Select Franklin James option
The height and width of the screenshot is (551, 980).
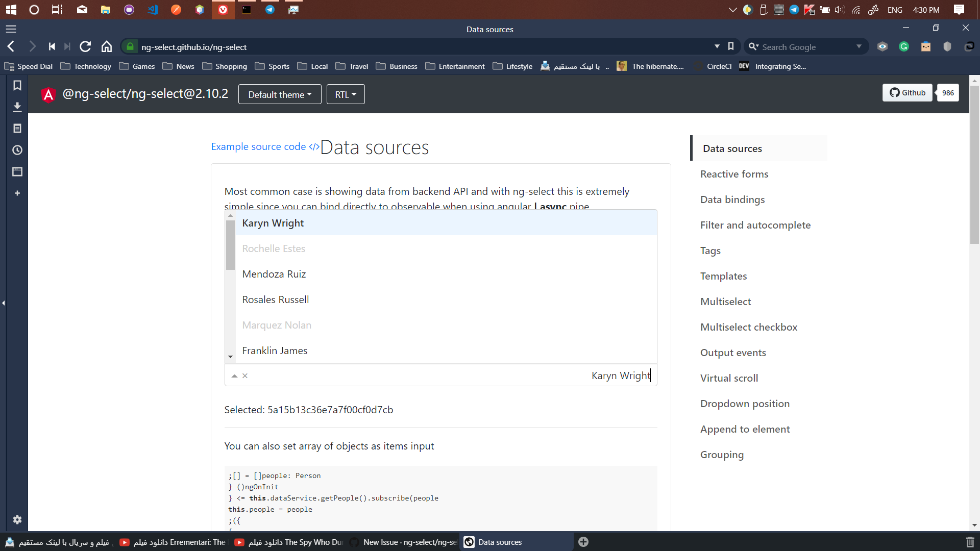tap(446, 350)
